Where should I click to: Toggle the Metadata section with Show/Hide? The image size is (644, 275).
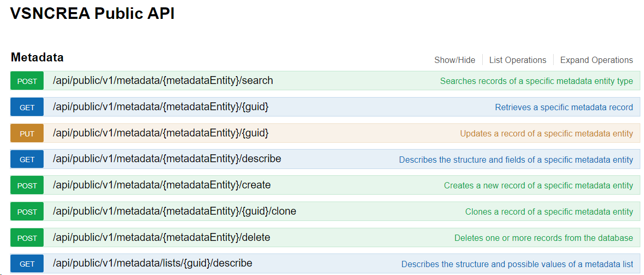tap(454, 60)
